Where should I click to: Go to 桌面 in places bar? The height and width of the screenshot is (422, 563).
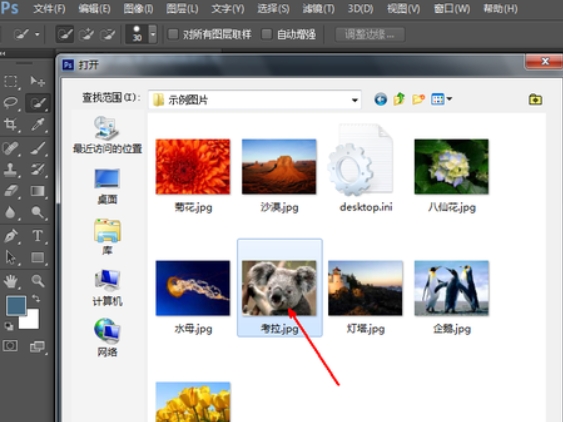point(107,186)
